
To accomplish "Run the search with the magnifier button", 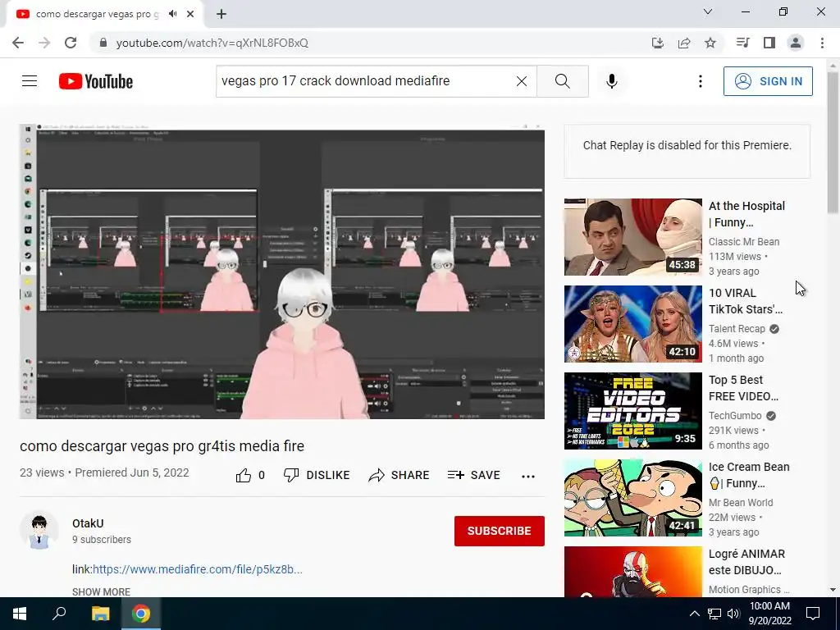I will pyautogui.click(x=563, y=81).
